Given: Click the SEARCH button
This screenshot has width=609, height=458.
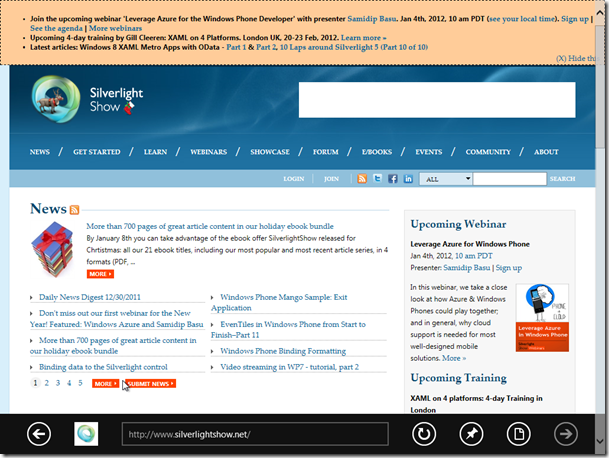Looking at the screenshot, I should (562, 179).
